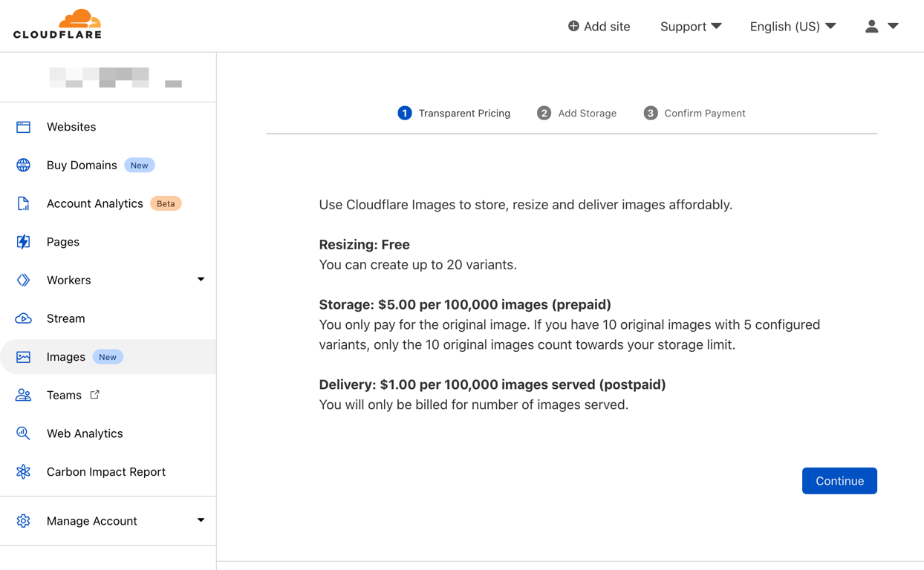Viewport: 924px width, 570px height.
Task: Click the Websites browser window icon
Action: point(24,127)
